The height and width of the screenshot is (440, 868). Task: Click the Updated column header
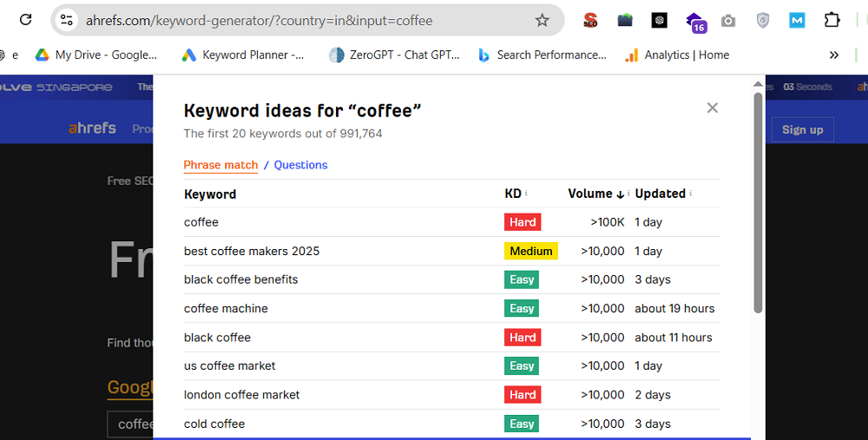point(660,194)
